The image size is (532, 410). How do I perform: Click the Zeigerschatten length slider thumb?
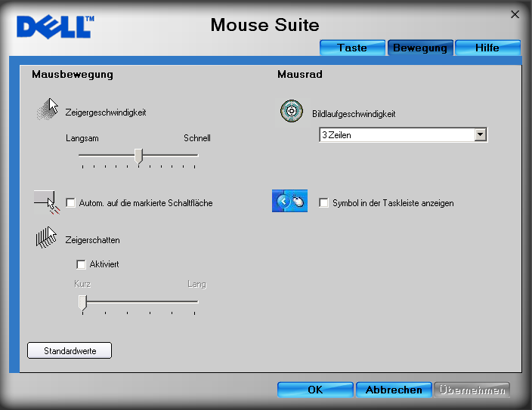82,303
